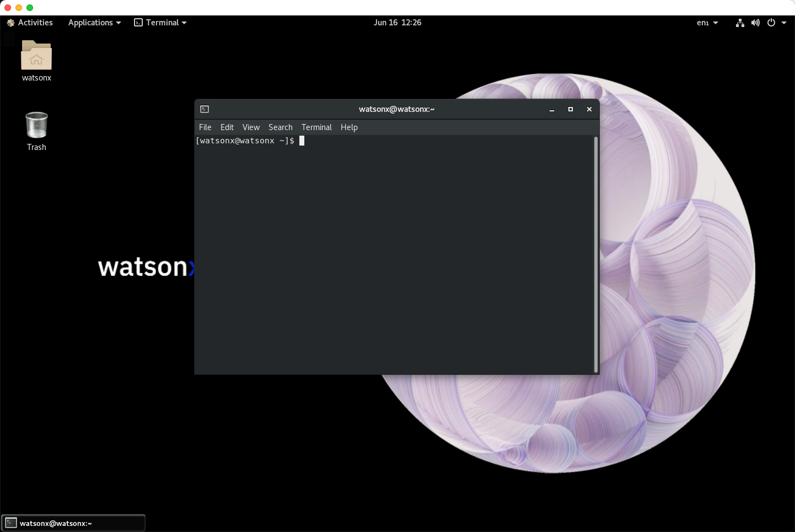Expand the Applications menu
This screenshot has height=532, width=795.
click(x=94, y=23)
